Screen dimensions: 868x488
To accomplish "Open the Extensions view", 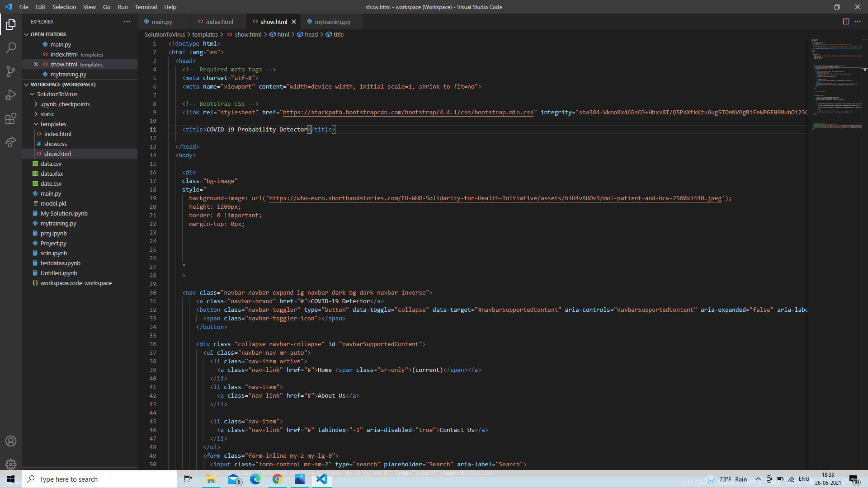I will [x=11, y=118].
